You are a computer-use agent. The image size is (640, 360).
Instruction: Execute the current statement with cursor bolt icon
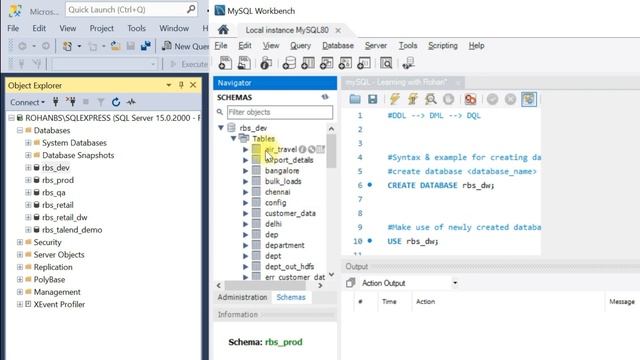(413, 99)
